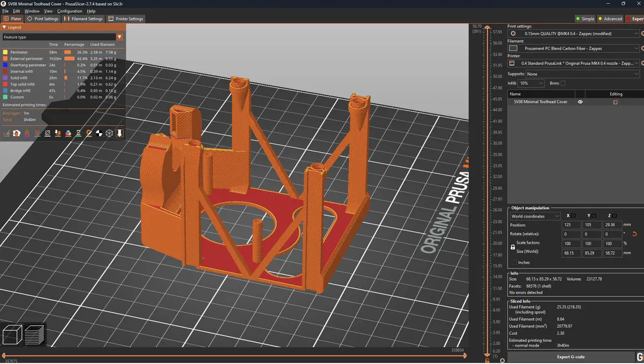
Task: Switch to layers preview view icon
Action: click(34, 334)
